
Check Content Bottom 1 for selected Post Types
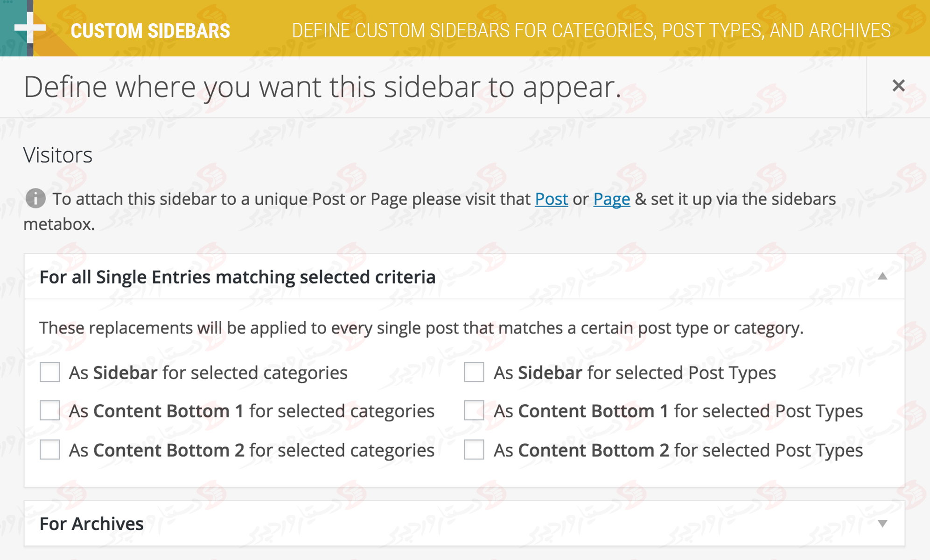pyautogui.click(x=474, y=410)
